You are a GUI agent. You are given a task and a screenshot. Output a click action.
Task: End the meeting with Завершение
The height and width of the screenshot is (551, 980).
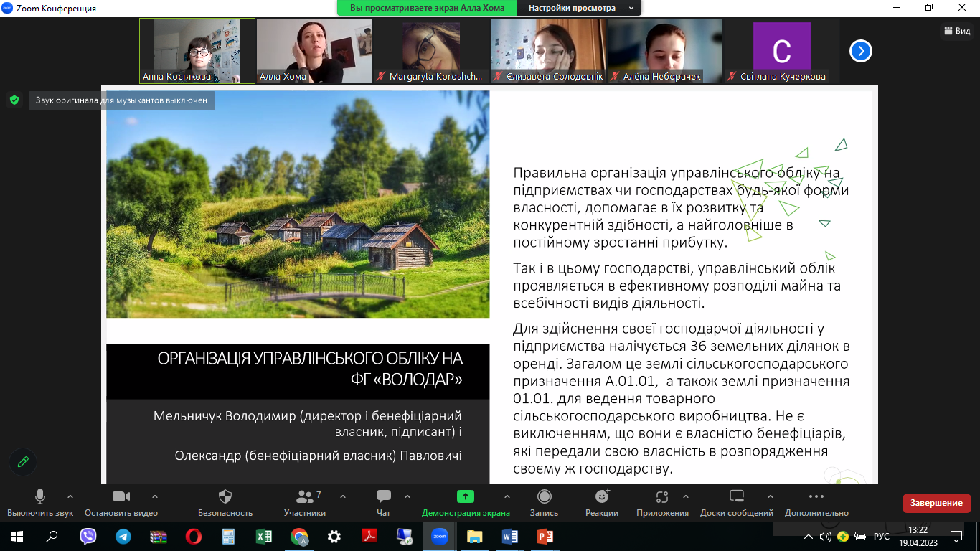(937, 504)
